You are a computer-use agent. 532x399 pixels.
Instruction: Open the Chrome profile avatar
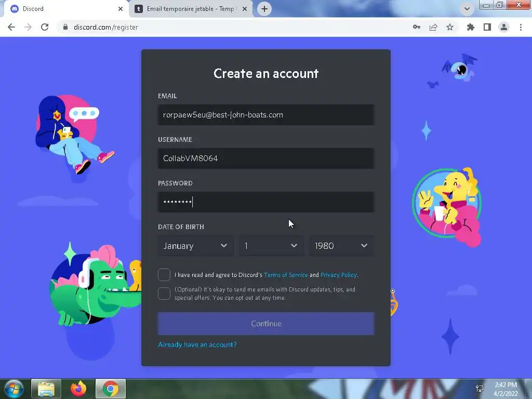[x=504, y=27]
